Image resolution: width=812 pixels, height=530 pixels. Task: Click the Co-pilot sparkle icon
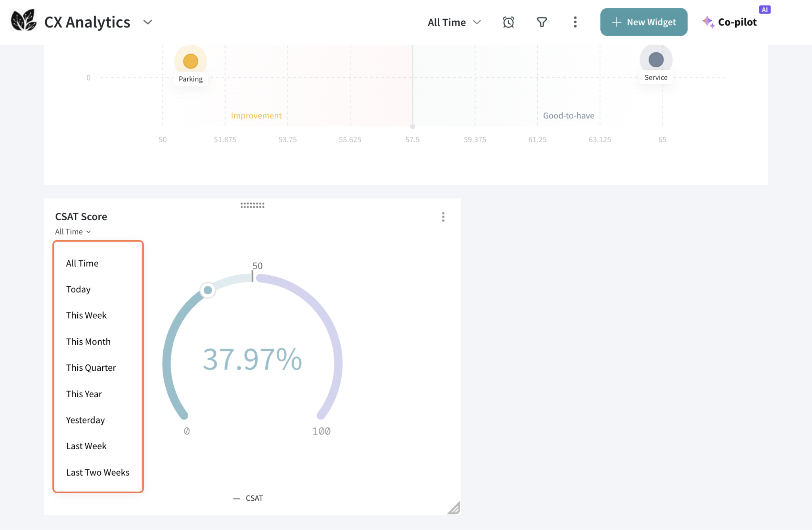pyautogui.click(x=708, y=22)
